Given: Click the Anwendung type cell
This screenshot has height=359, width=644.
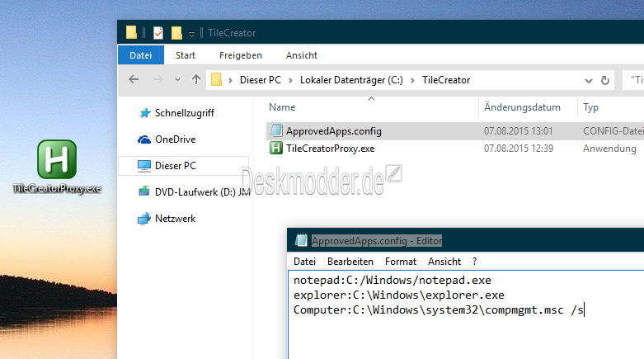Looking at the screenshot, I should (609, 149).
